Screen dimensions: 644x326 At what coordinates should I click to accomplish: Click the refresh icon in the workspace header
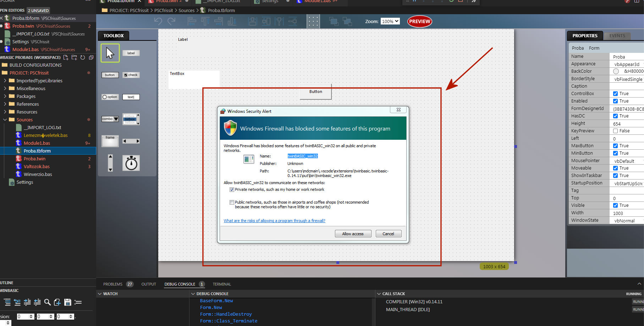(x=82, y=57)
